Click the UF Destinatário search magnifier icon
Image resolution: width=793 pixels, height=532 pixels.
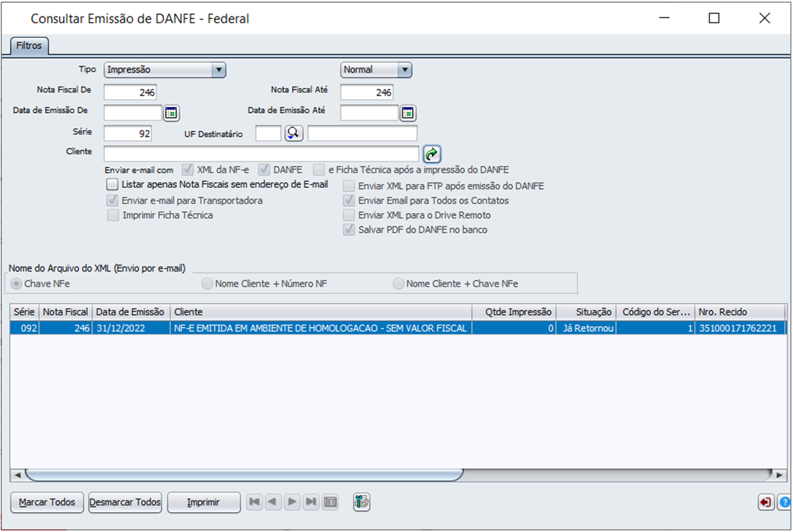click(x=294, y=134)
